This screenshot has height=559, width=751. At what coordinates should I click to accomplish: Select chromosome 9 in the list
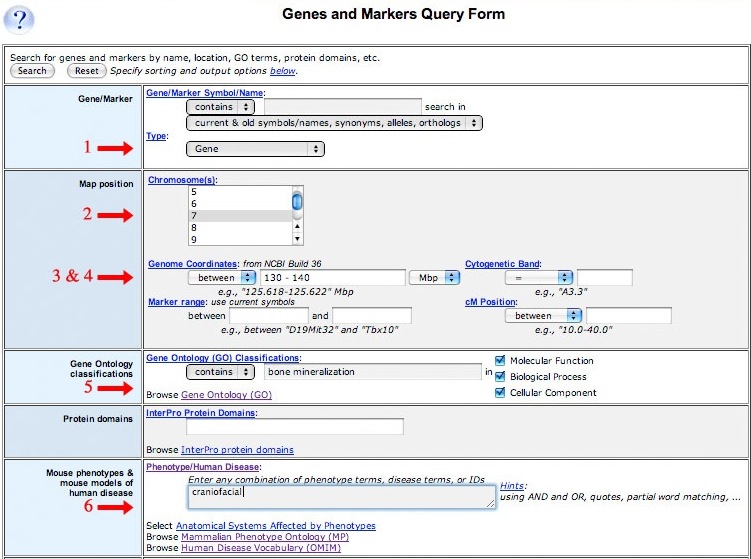[240, 239]
